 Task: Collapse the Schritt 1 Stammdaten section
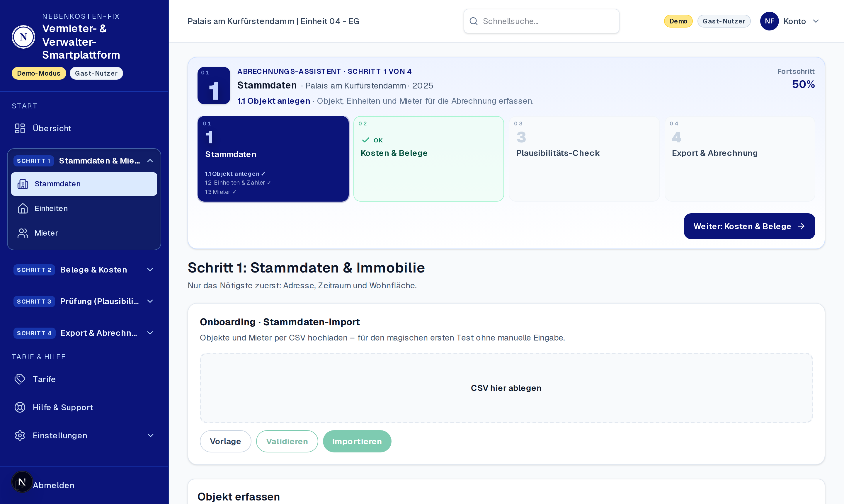150,161
